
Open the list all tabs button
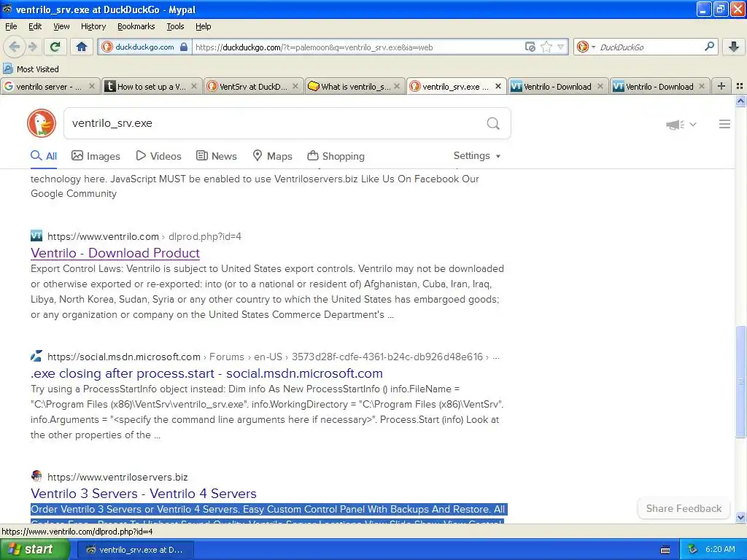click(x=740, y=86)
